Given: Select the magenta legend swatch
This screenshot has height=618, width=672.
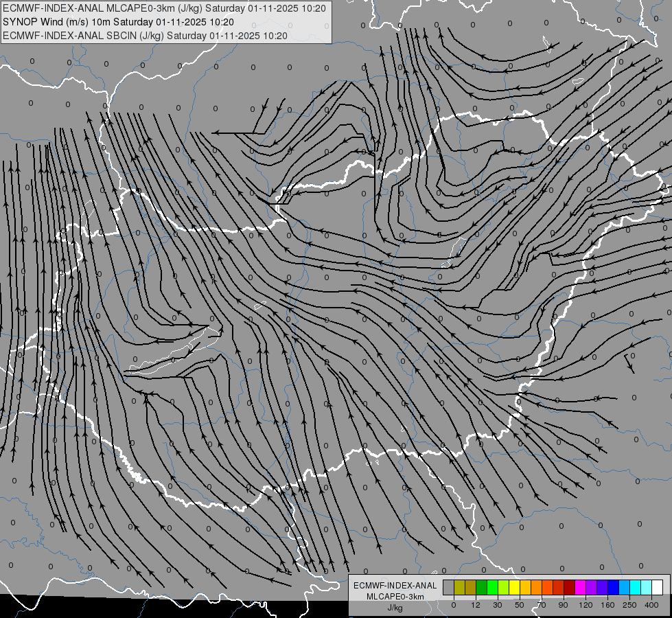Looking at the screenshot, I should (580, 588).
